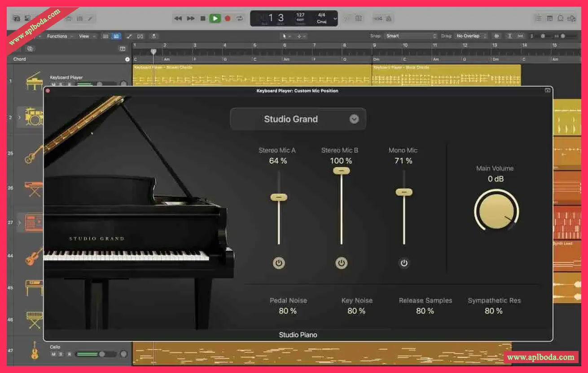
Task: Mute the Keyboard Player track
Action: [53, 84]
